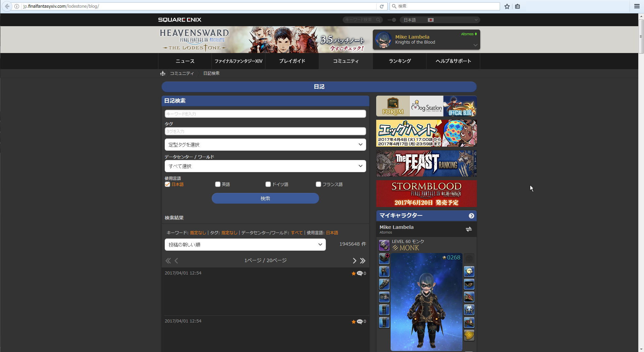Click the タグを入力 tag field
The width and height of the screenshot is (644, 352).
(x=265, y=131)
